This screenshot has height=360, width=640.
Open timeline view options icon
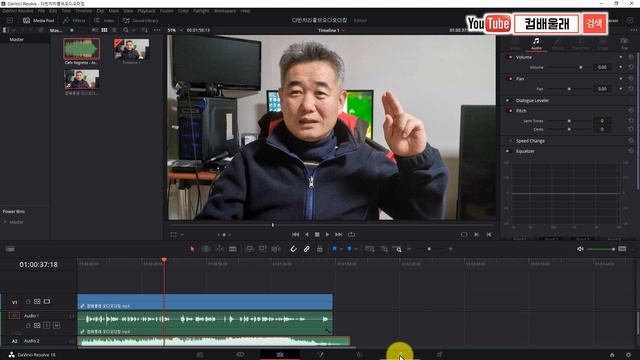click(x=10, y=249)
